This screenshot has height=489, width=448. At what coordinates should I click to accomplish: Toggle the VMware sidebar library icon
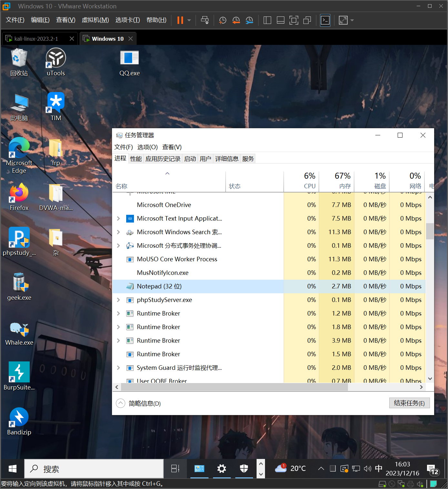pyautogui.click(x=267, y=20)
